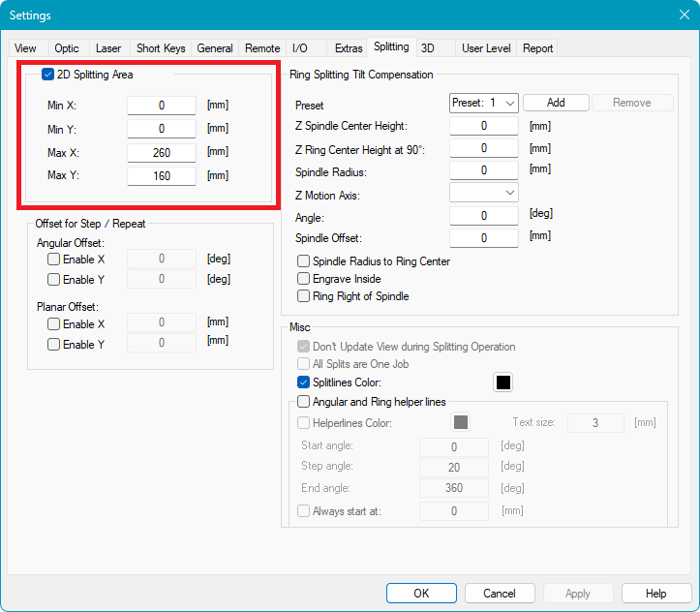Select the Laser tab
This screenshot has height=612, width=700.
click(x=108, y=48)
